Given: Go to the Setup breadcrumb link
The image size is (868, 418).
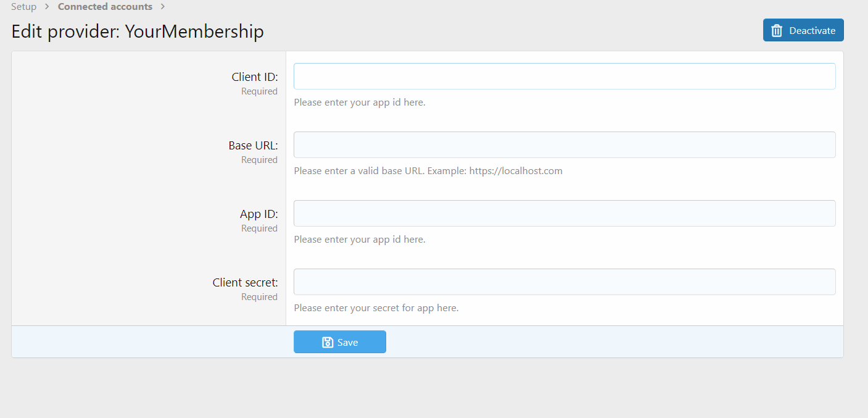Looking at the screenshot, I should 23,7.
